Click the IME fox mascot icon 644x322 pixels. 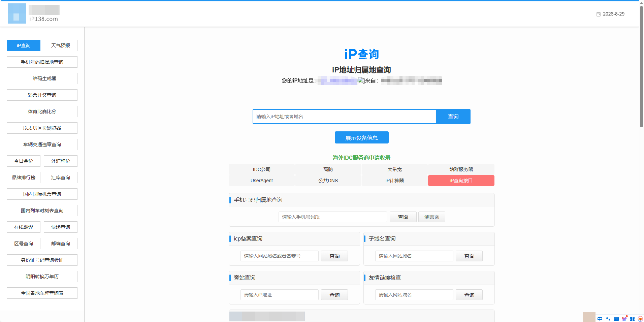point(640,319)
